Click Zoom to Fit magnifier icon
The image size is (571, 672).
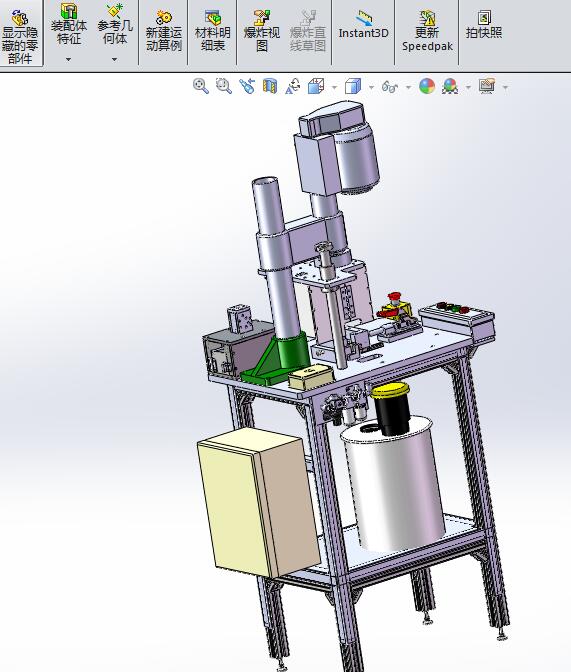(x=201, y=86)
